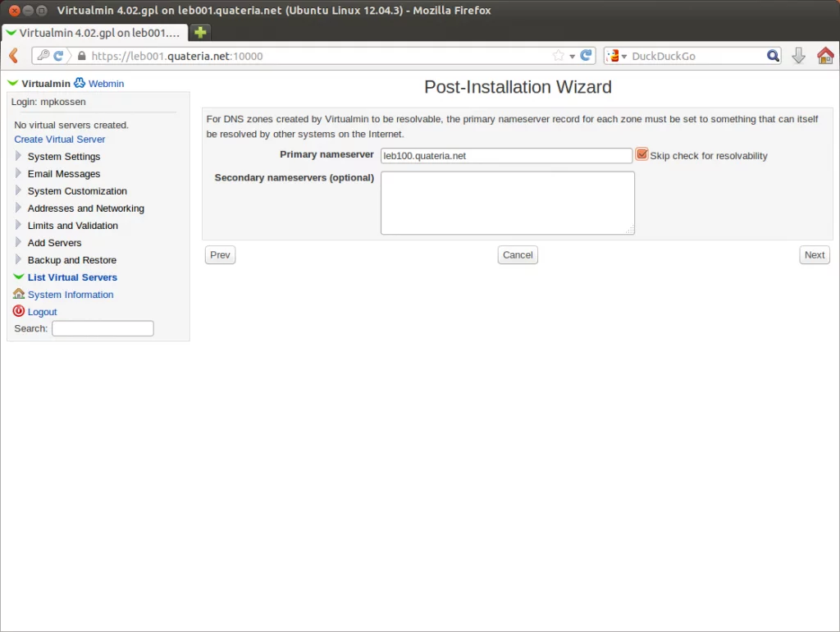This screenshot has width=840, height=632.
Task: Click the secondary nameservers textarea resize grip
Action: pos(630,230)
